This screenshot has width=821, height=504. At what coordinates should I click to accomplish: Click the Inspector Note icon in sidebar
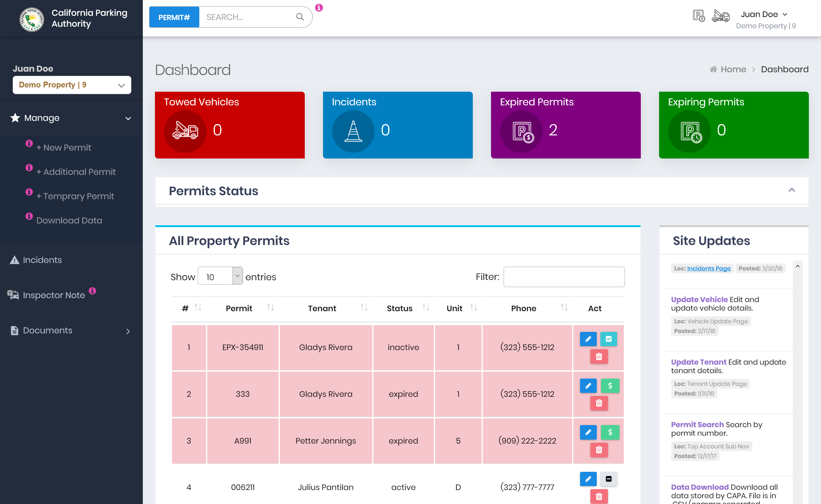[x=12, y=295]
